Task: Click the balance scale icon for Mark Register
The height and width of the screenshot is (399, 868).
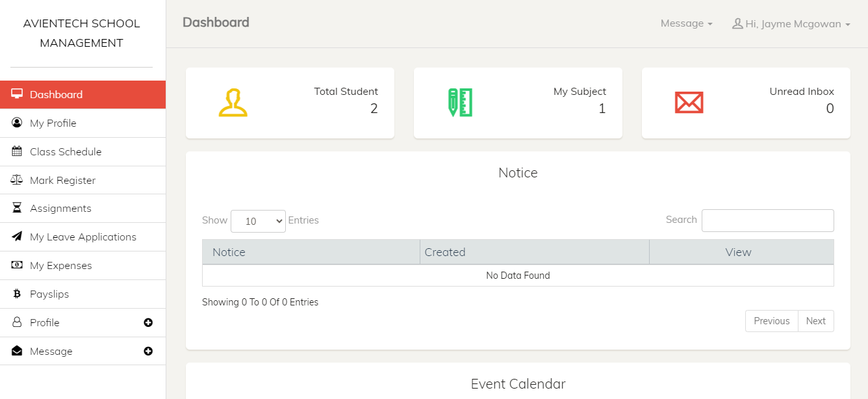Action: [x=17, y=180]
